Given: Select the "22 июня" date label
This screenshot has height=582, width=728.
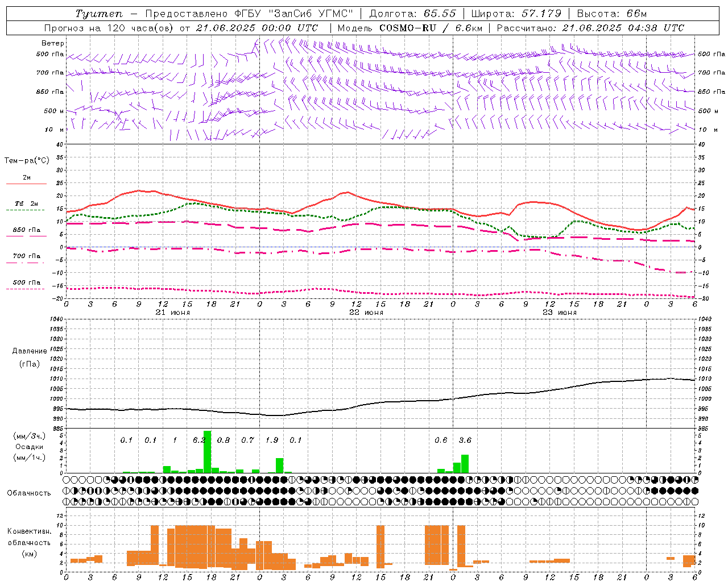Looking at the screenshot, I should [366, 313].
